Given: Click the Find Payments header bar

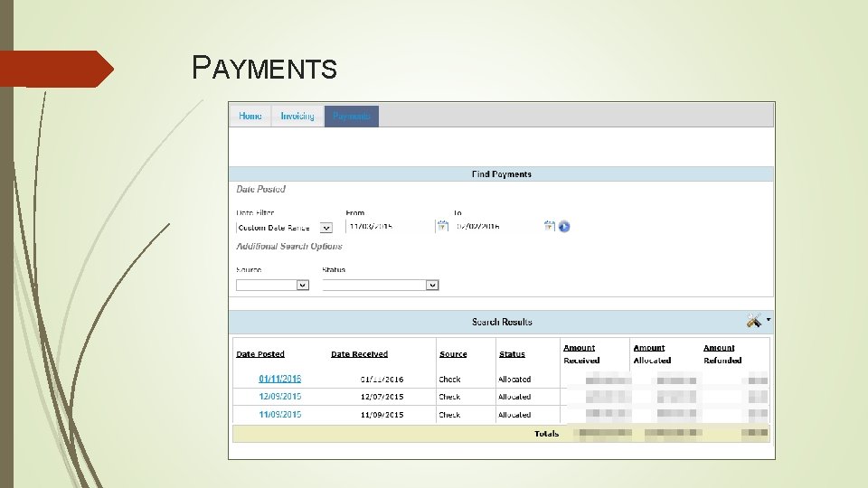Looking at the screenshot, I should pyautogui.click(x=501, y=174).
